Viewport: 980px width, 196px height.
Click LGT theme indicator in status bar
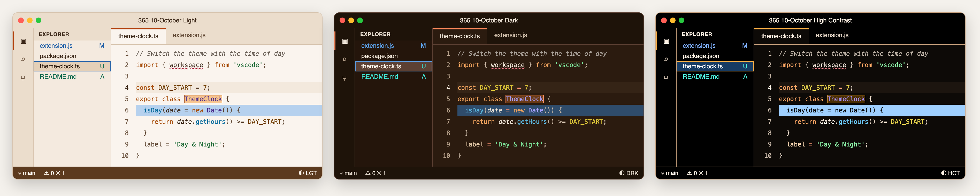(308, 173)
